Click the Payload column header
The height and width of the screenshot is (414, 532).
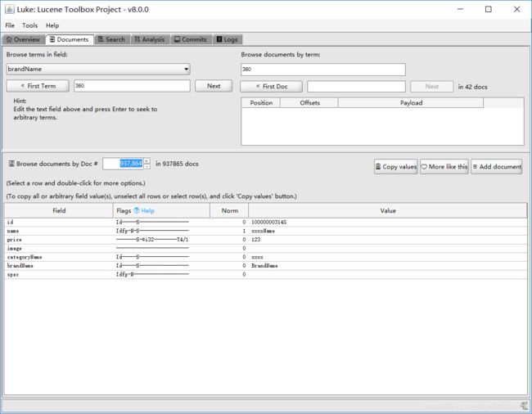click(411, 103)
